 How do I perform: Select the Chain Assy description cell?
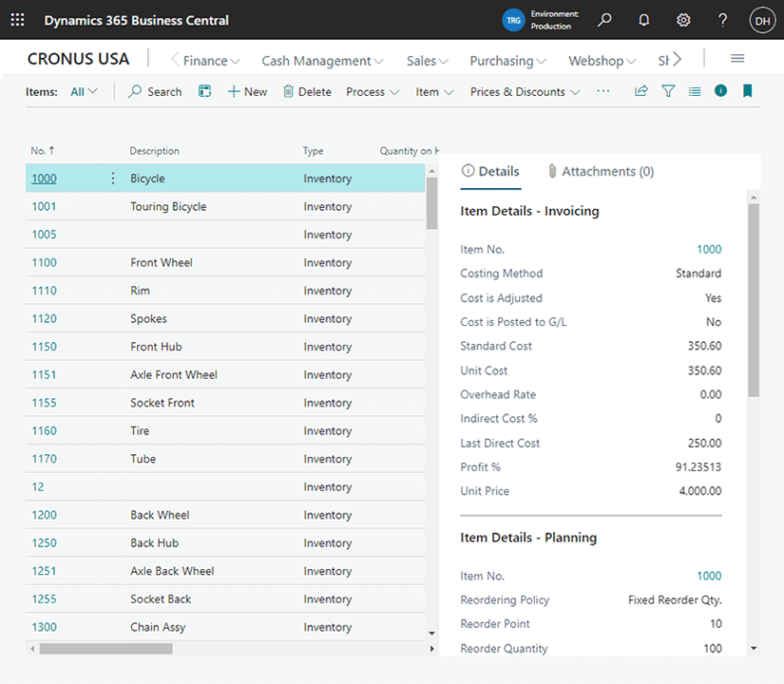click(158, 627)
